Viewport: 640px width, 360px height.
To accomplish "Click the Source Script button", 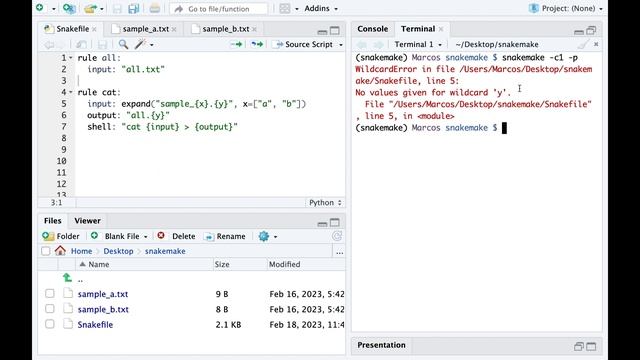I will (304, 44).
